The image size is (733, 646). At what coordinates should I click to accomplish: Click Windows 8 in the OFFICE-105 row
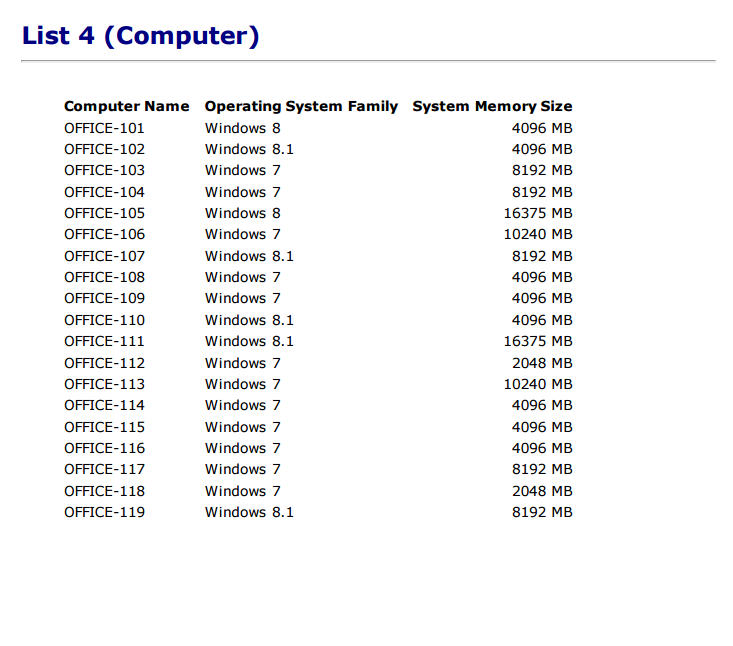point(243,213)
